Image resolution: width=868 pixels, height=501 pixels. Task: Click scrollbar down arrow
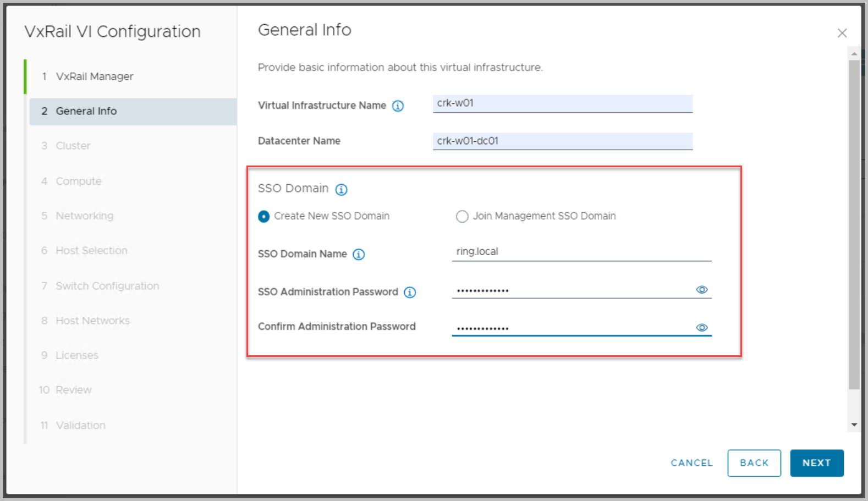pyautogui.click(x=854, y=425)
